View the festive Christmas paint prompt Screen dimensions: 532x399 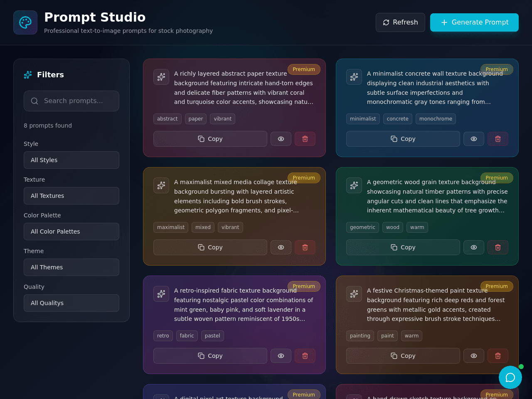coord(474,356)
